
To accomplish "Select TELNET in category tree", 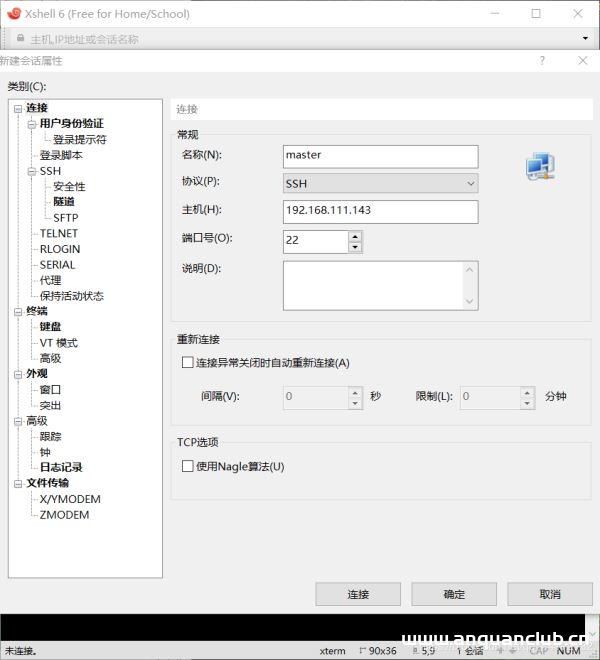I will coord(59,233).
